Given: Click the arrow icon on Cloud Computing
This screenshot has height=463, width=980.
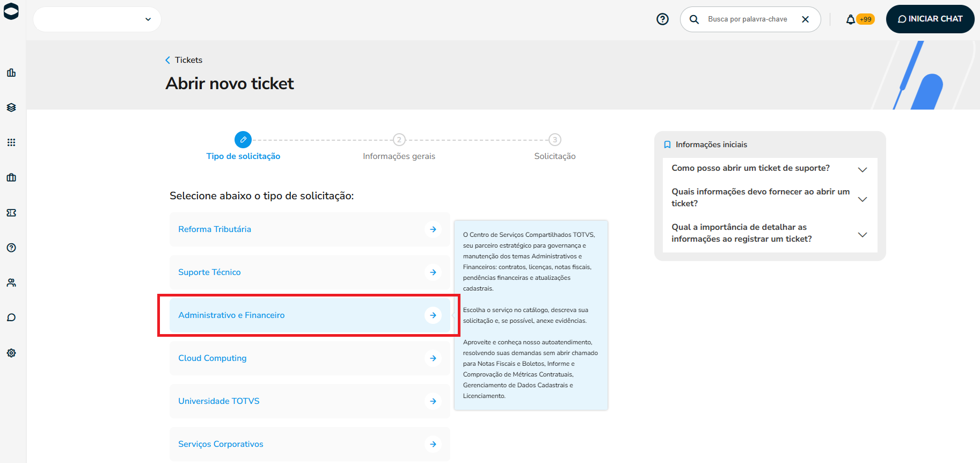Looking at the screenshot, I should 433,358.
